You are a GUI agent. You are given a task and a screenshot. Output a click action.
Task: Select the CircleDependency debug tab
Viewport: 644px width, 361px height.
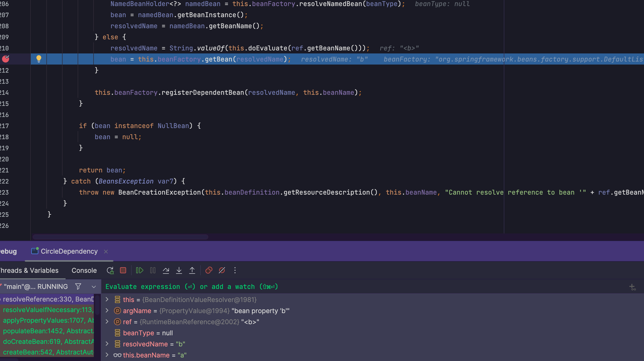pos(69,251)
